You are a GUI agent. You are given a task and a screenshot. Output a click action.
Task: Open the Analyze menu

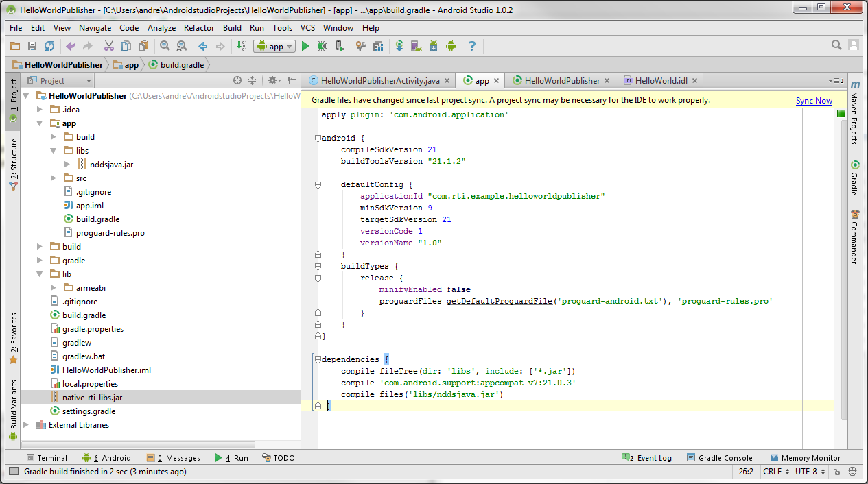coord(161,28)
